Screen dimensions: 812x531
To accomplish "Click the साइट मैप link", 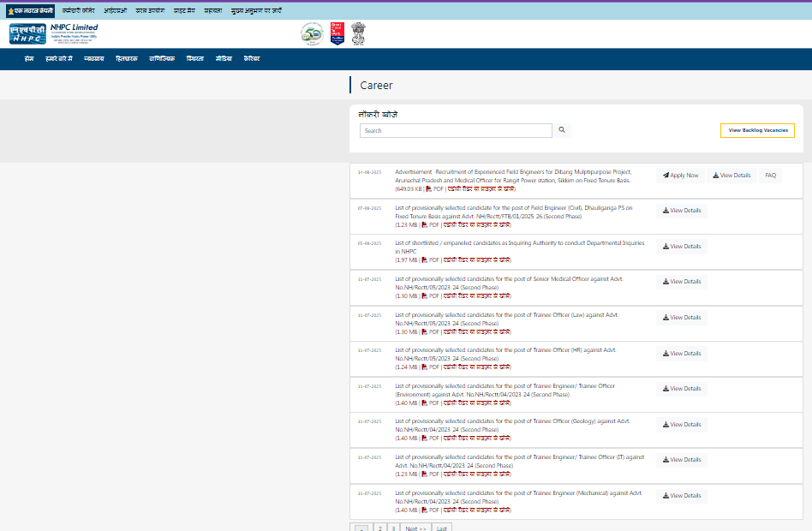I will (x=182, y=10).
